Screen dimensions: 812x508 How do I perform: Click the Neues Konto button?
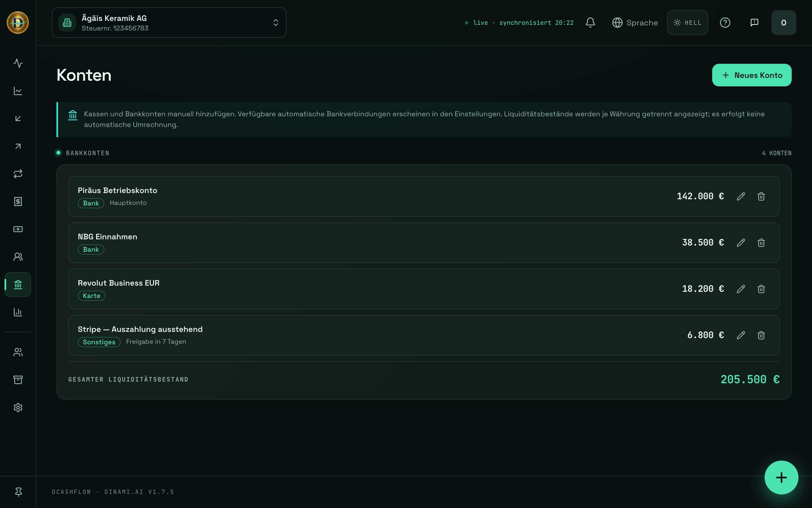tap(752, 75)
